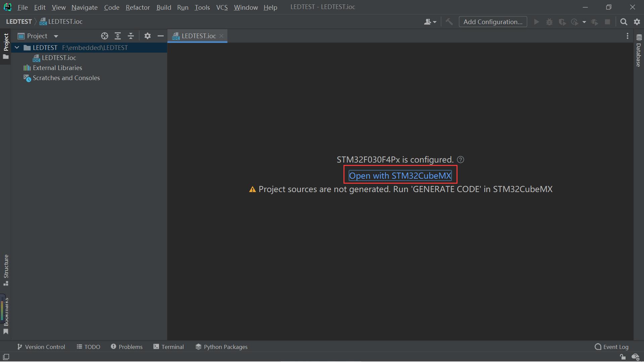Open the View menu
This screenshot has height=362, width=644.
(x=59, y=7)
